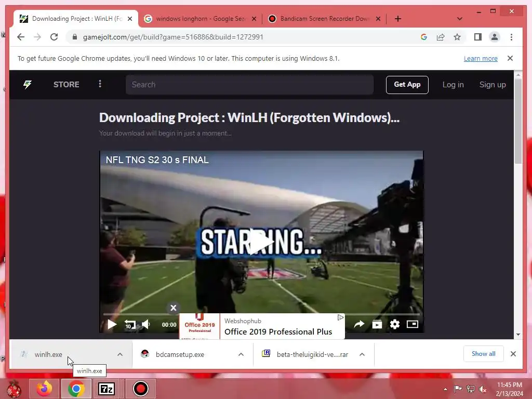Screen dimensions: 532x399
Task: Click muted speaker tray icon
Action: (483, 389)
